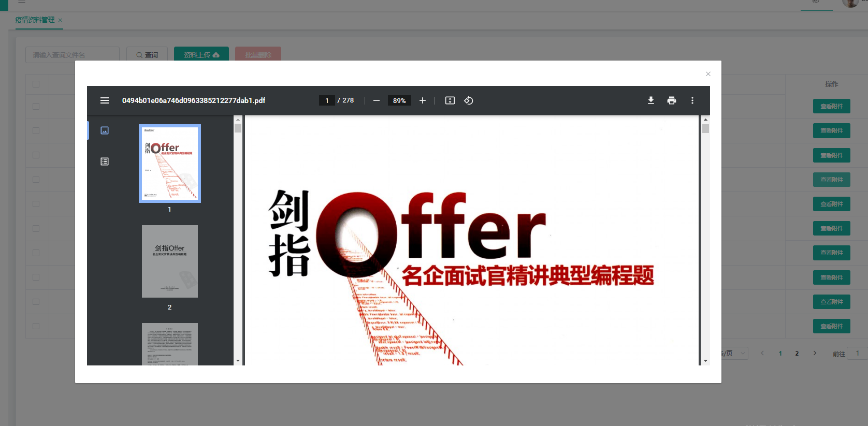Check the first table row checkbox
Screen dimensions: 868x426
coord(36,106)
